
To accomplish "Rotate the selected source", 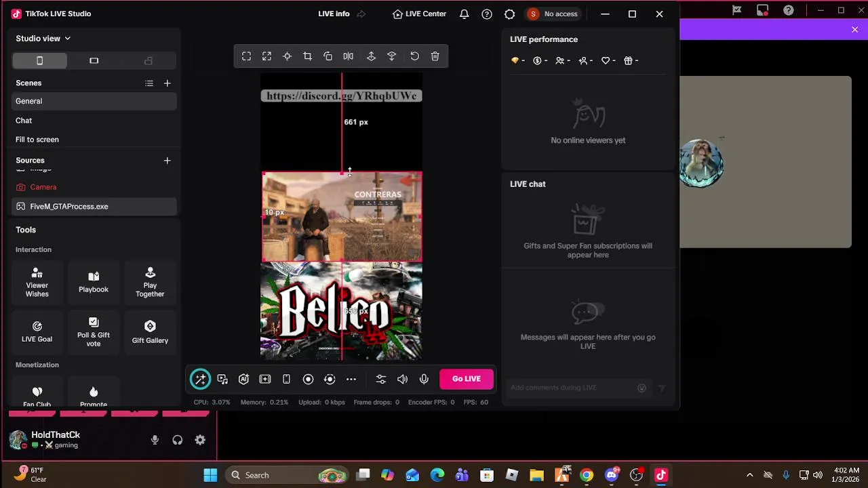I will click(328, 56).
